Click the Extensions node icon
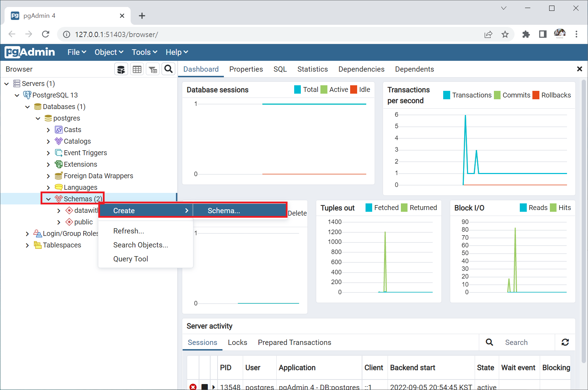 click(x=59, y=164)
